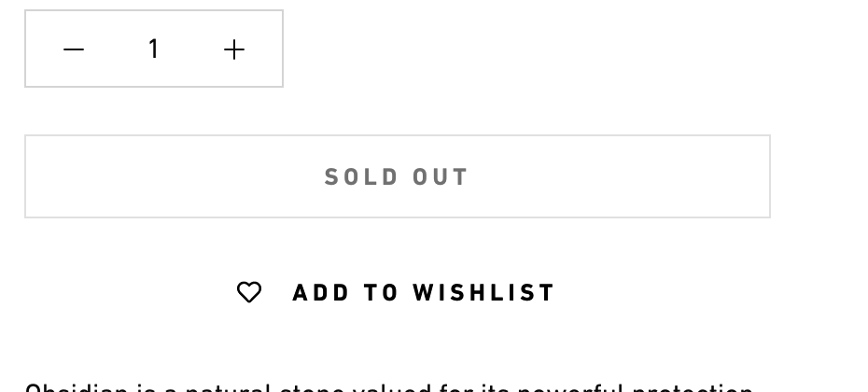Click the ADD TO text before WISHLIST

coord(345,292)
